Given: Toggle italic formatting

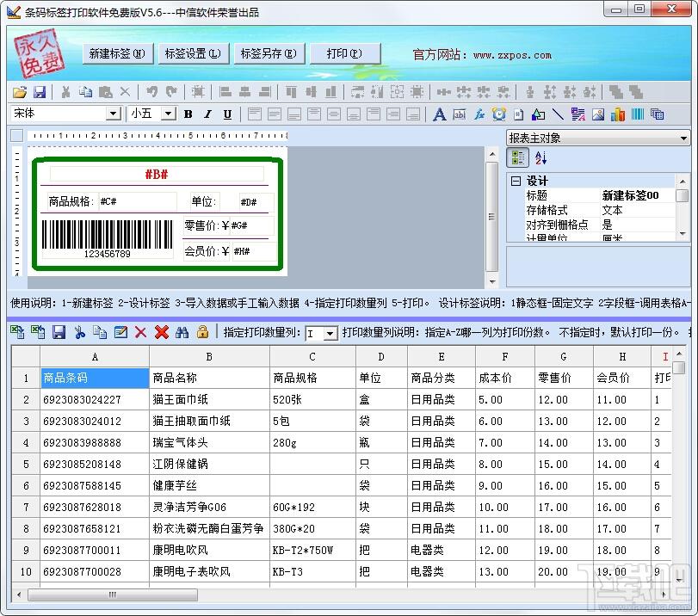Looking at the screenshot, I should 208,114.
